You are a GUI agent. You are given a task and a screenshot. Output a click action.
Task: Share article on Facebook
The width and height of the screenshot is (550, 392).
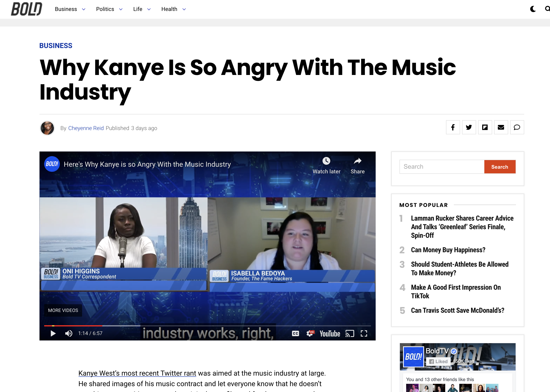coord(453,127)
